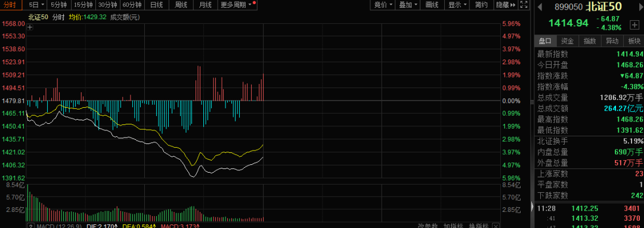Screen dimensions: 644x228
Task: Click the MACD help question mark icon
Action: point(31,226)
